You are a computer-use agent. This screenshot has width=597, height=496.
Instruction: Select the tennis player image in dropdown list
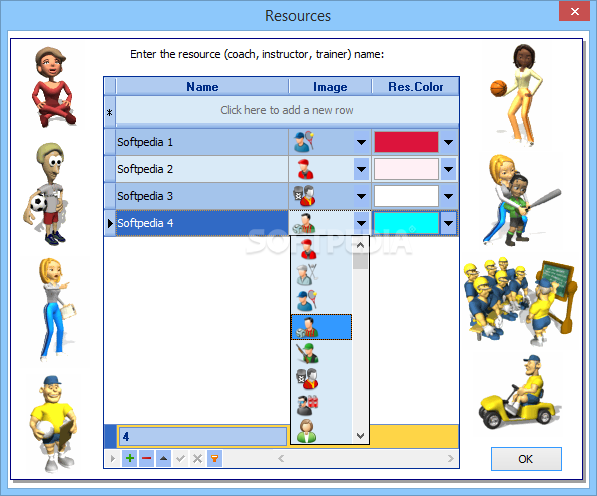(307, 301)
